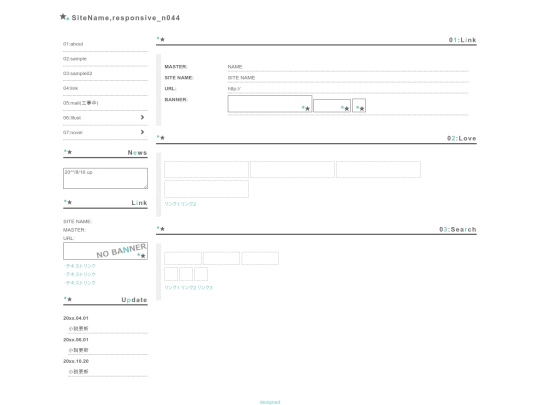Click the sidebar MASTER: label
Screen dimensions: 540x405
coord(74,230)
